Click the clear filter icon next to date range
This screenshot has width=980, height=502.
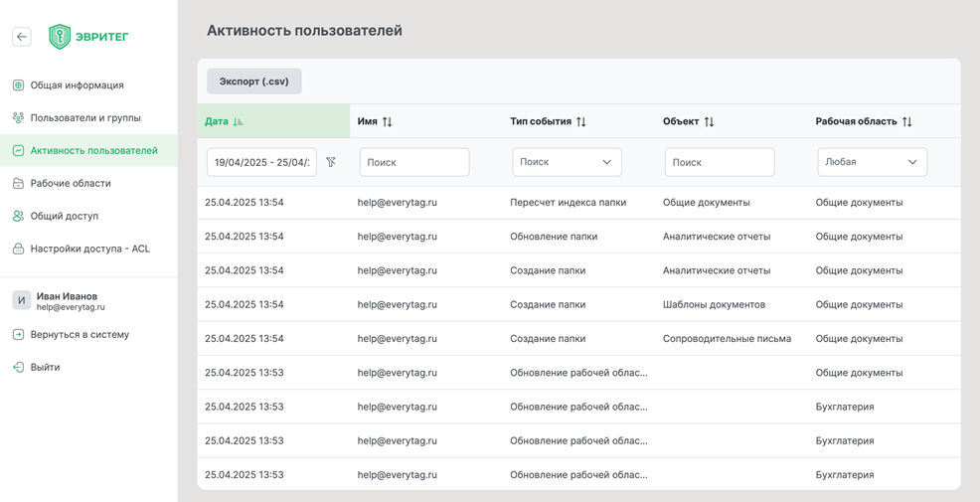pos(331,162)
